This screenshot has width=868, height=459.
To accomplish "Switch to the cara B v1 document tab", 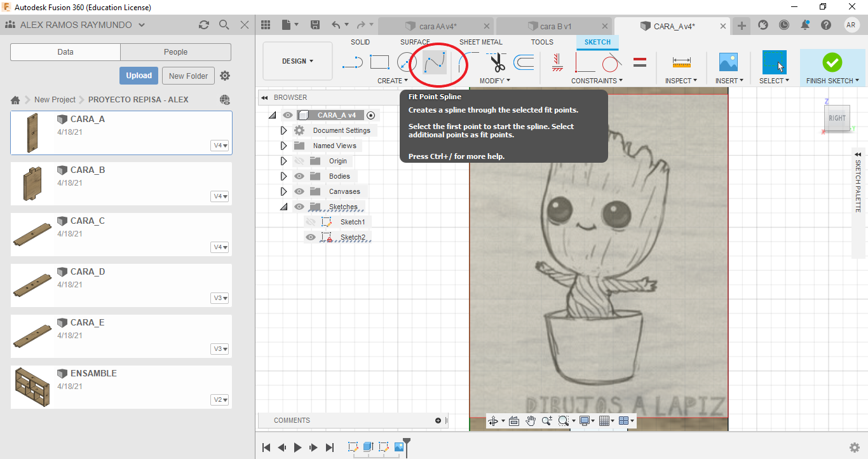I will tap(554, 26).
